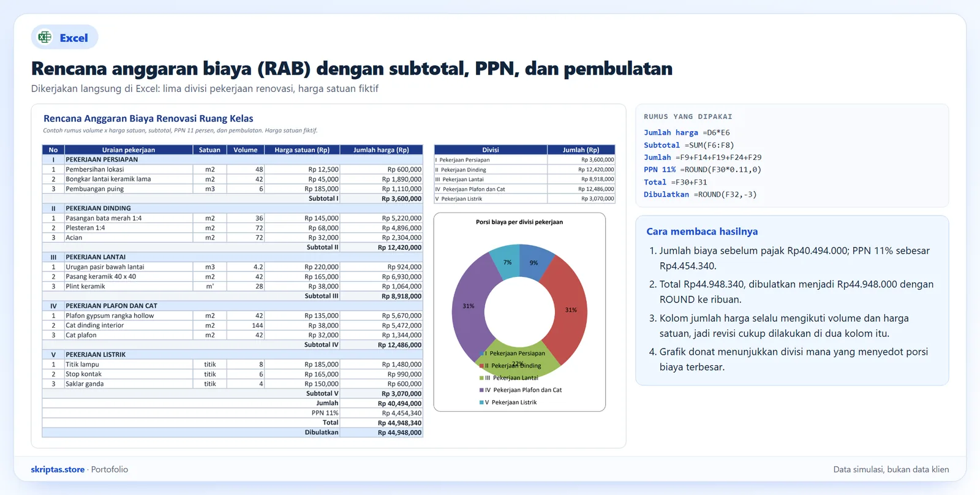Select the 'Titik lampu' row
The height and width of the screenshot is (495, 980).
(232, 364)
